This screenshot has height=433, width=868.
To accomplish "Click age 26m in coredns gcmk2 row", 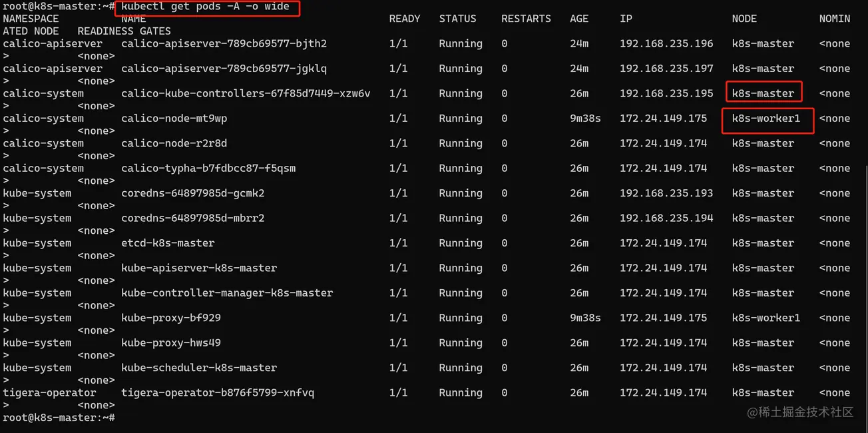I will pos(579,193).
